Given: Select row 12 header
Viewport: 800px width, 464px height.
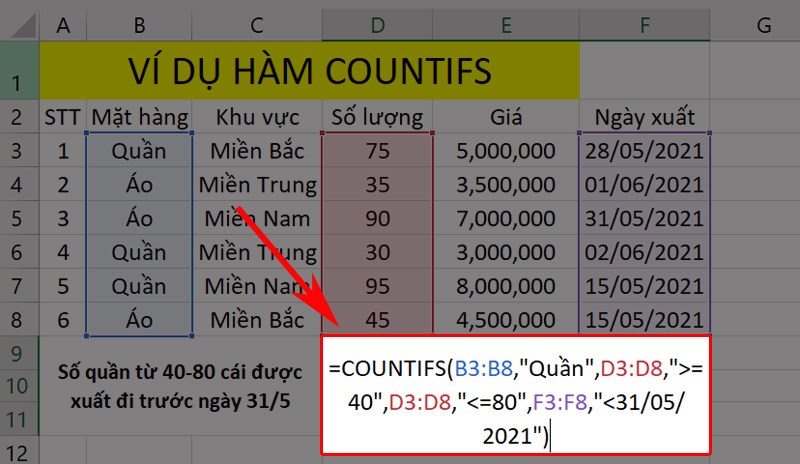Looking at the screenshot, I should pyautogui.click(x=19, y=450).
